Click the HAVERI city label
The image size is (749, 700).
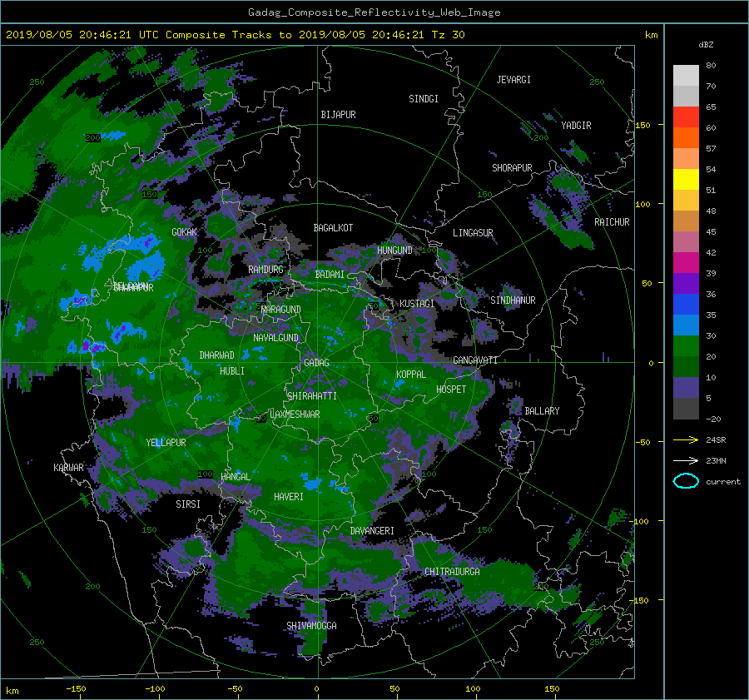click(x=289, y=497)
